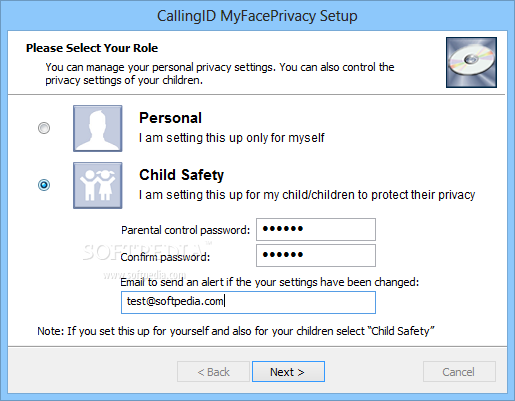This screenshot has width=515, height=401.
Task: Click the Note about Child Safety text
Action: pos(236,331)
